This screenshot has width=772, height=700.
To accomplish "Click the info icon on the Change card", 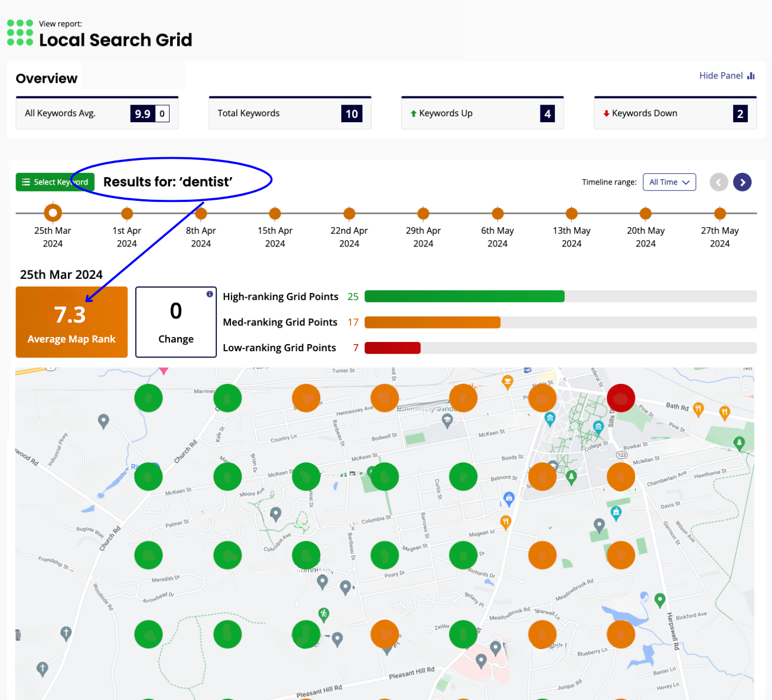I will tap(210, 295).
